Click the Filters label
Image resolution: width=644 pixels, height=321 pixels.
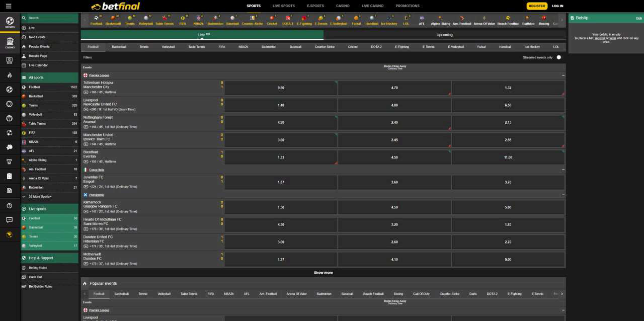pos(88,57)
